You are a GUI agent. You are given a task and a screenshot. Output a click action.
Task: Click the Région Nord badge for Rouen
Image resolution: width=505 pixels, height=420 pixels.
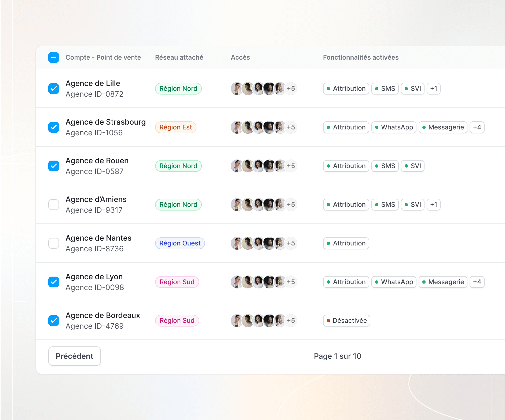click(x=178, y=166)
